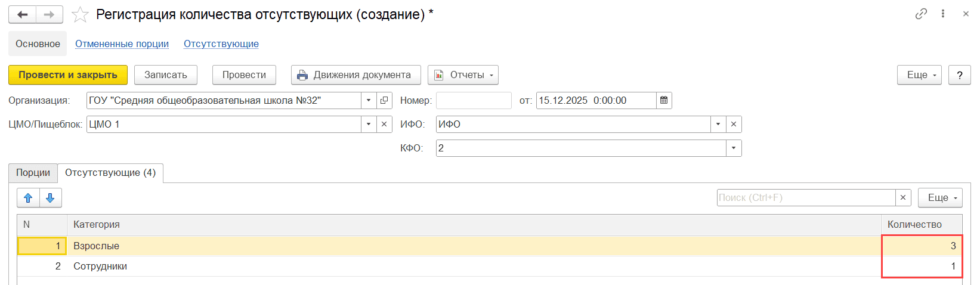Open the Отмененные порции section

122,44
